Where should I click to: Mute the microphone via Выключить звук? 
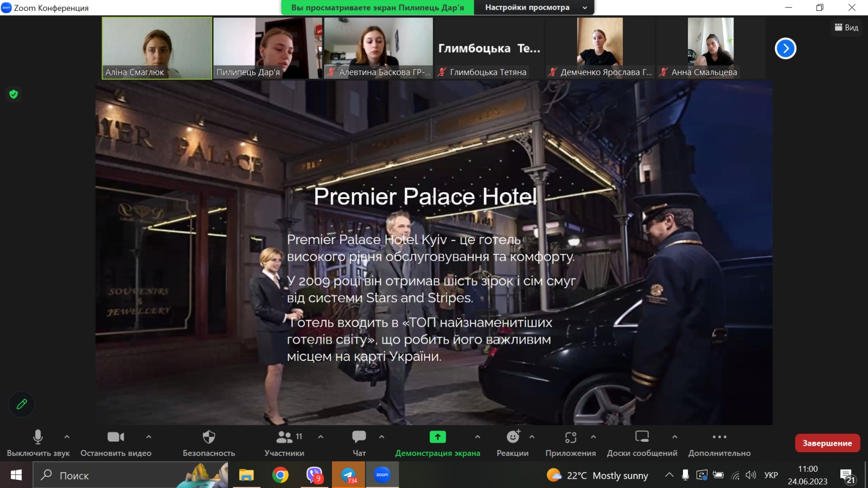pyautogui.click(x=38, y=443)
